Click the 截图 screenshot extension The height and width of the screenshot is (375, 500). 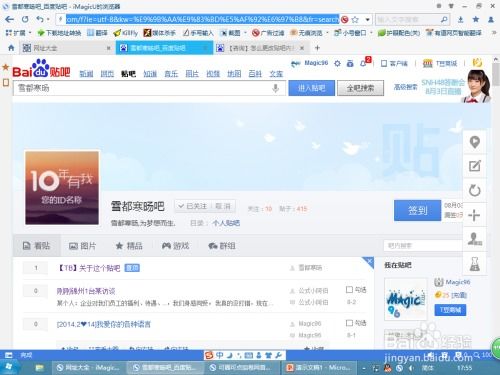pos(230,33)
